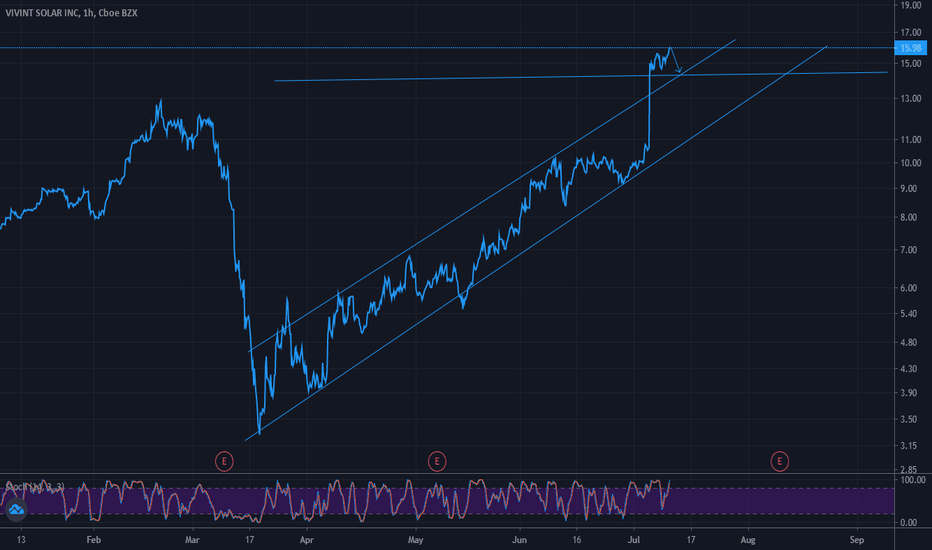Click the 16 date label after Jun
The height and width of the screenshot is (550, 932).
577,540
